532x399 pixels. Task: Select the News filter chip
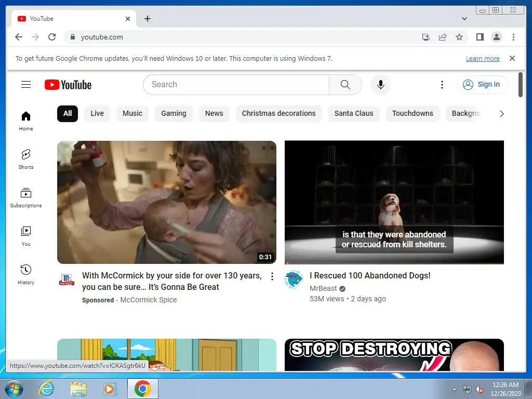[214, 113]
